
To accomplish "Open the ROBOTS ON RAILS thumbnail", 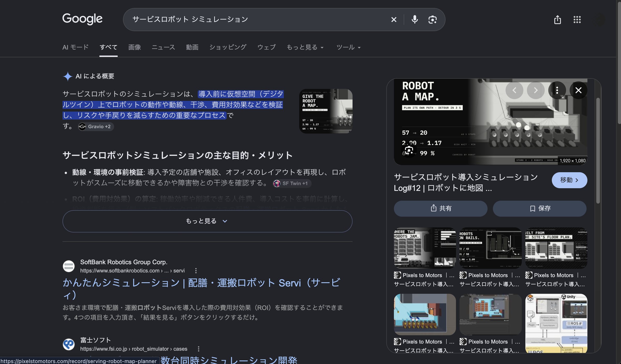I will (490, 248).
